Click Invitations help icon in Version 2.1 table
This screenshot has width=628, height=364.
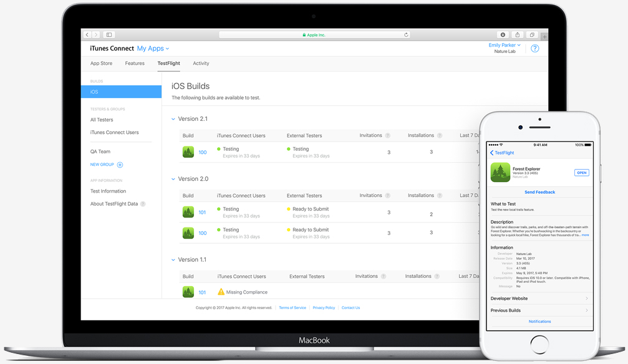(x=388, y=135)
